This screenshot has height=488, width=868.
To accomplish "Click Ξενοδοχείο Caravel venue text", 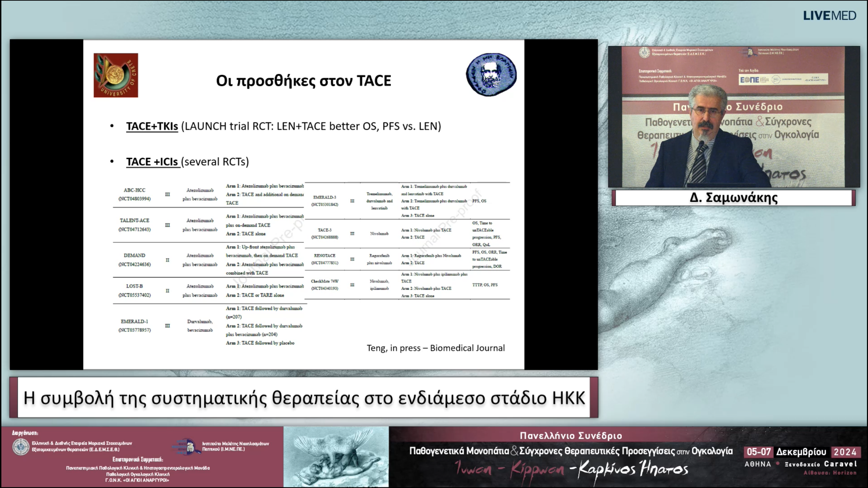I will (x=821, y=464).
